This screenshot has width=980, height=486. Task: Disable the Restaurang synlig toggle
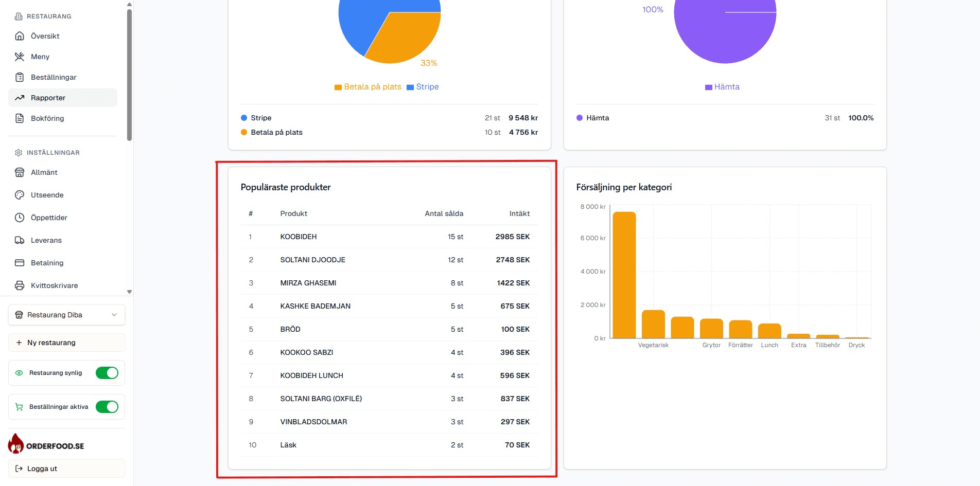coord(107,373)
